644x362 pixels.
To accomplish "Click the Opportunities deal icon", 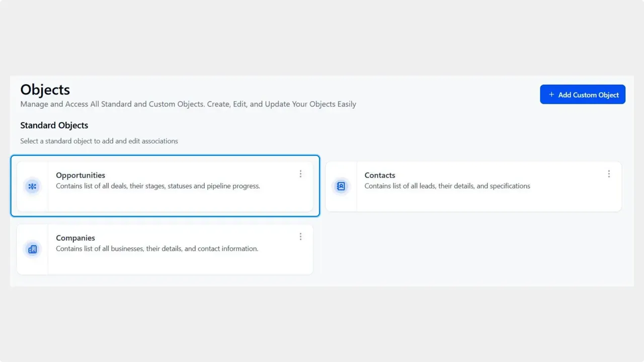I will 32,186.
